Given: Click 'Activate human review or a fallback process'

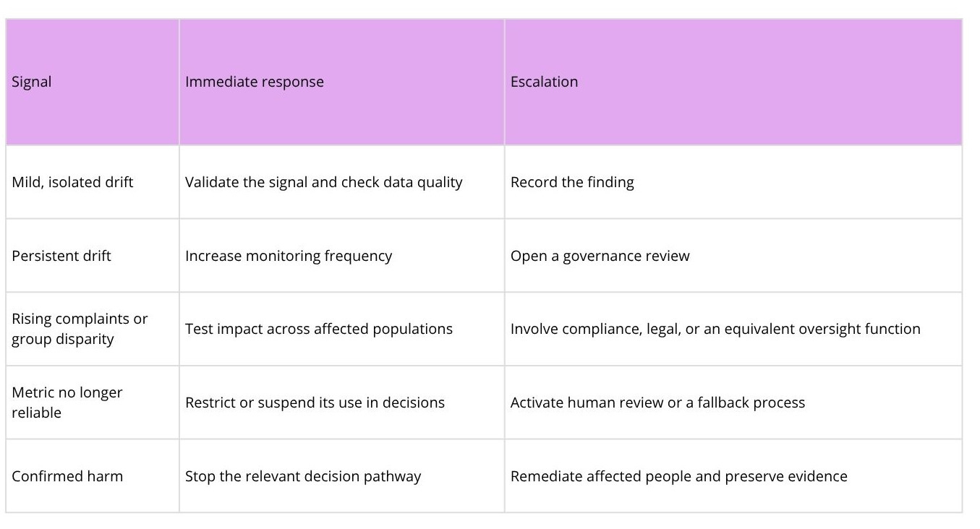Looking at the screenshot, I should point(657,403).
